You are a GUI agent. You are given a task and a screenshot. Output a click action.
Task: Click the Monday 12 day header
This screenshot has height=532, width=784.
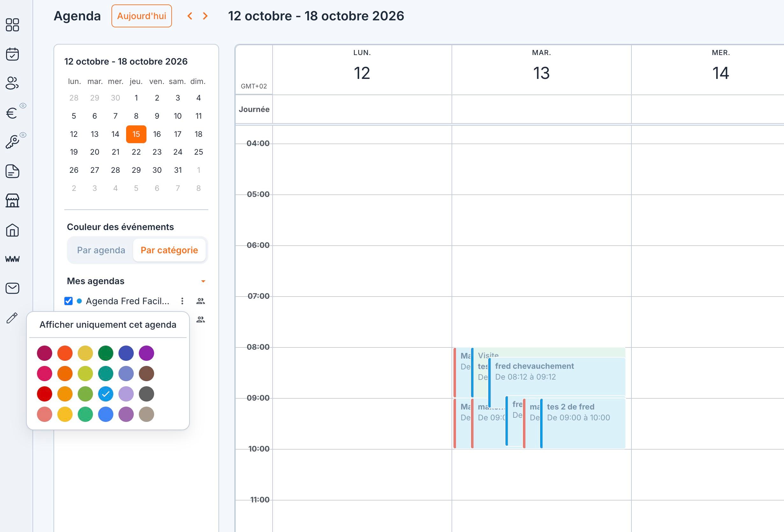(362, 69)
